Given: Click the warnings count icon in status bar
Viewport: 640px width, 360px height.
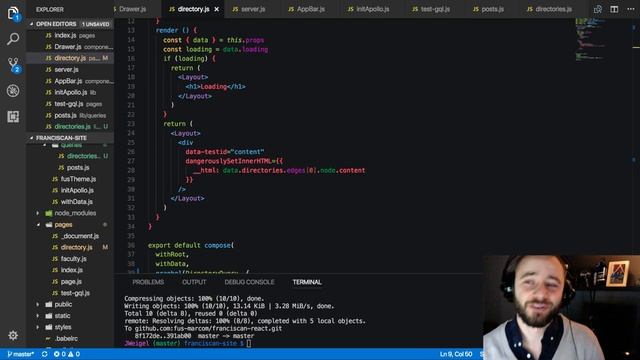Looking at the screenshot, I should pos(74,354).
